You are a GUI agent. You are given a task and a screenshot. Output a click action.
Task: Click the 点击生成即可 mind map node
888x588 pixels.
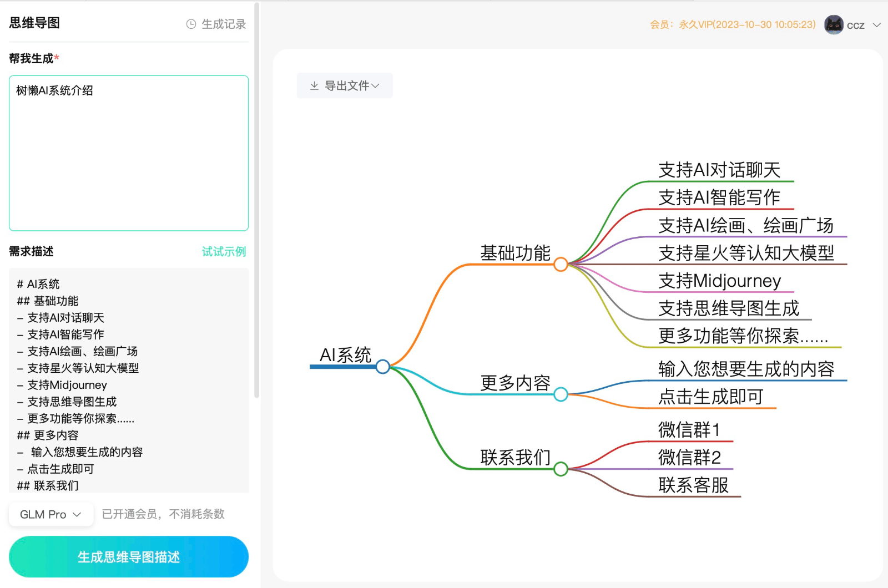pos(711,397)
